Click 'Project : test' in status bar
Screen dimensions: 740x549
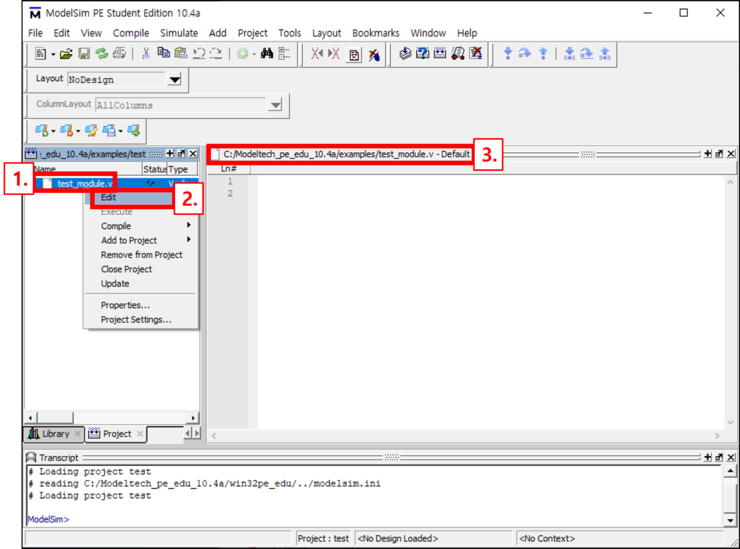323,539
